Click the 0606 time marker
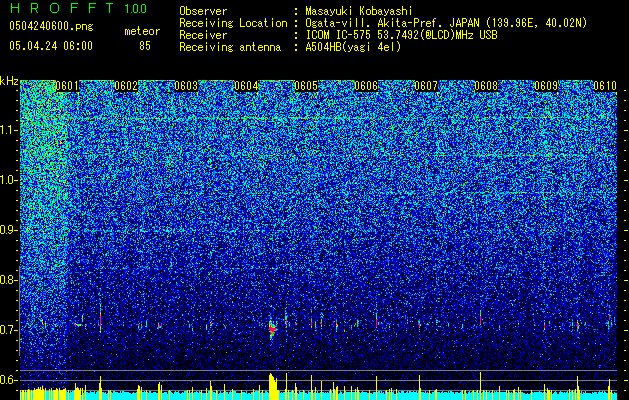 [366, 86]
